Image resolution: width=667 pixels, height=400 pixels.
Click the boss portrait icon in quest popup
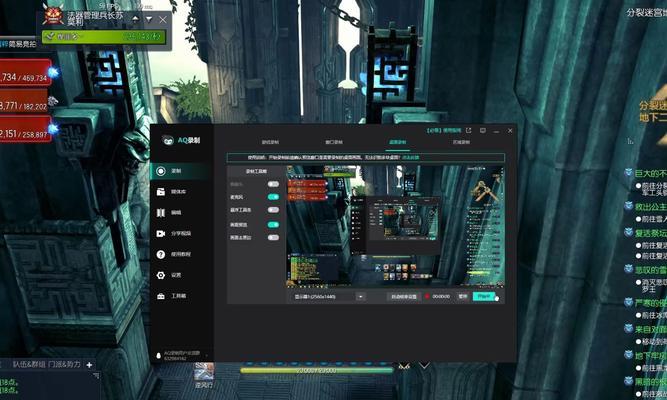(x=54, y=14)
